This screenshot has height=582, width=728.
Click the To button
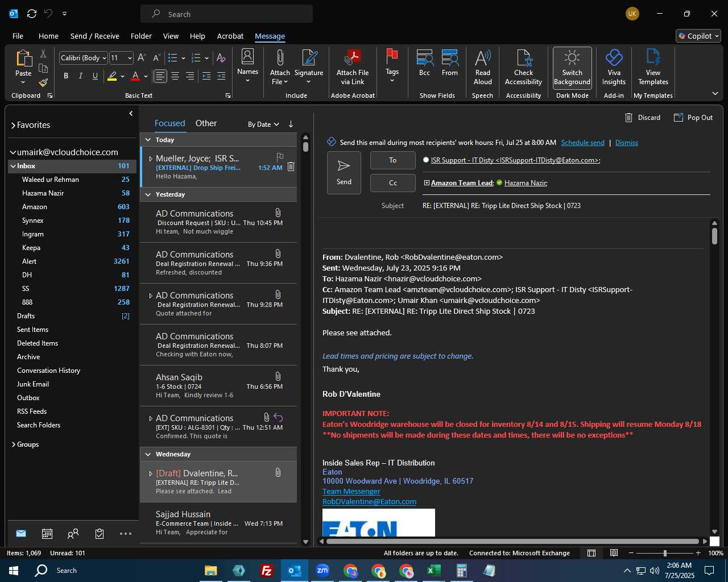392,160
